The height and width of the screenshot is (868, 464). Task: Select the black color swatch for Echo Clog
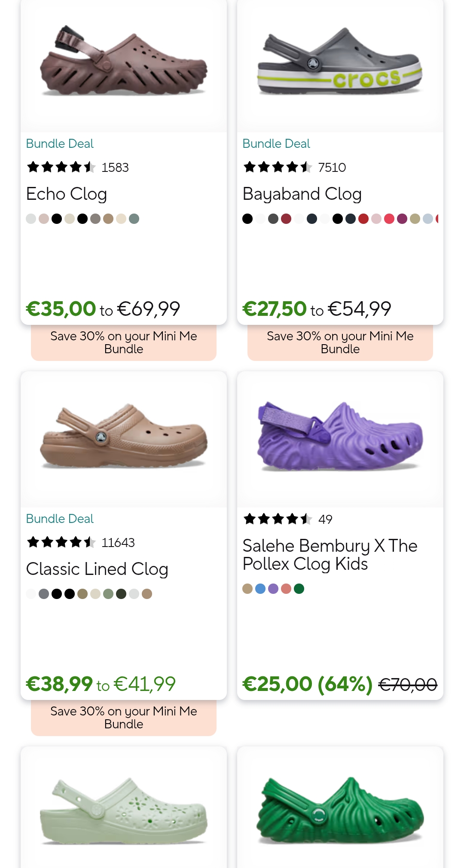tap(56, 219)
